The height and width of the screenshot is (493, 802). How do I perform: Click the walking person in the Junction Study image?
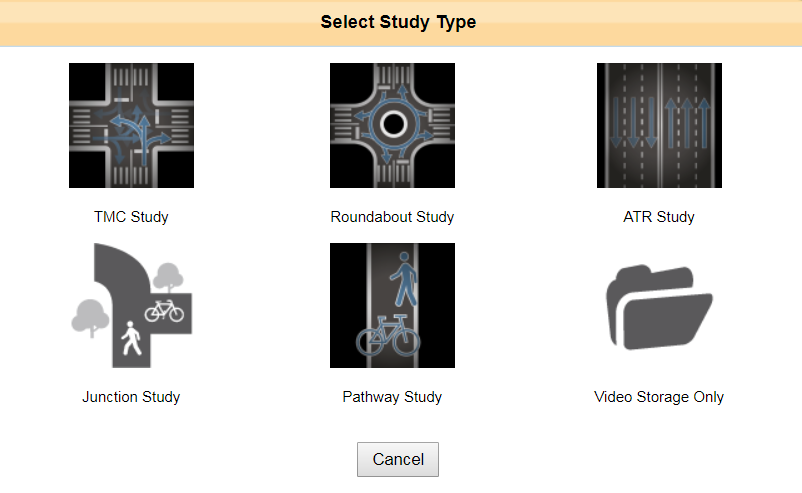(130, 341)
